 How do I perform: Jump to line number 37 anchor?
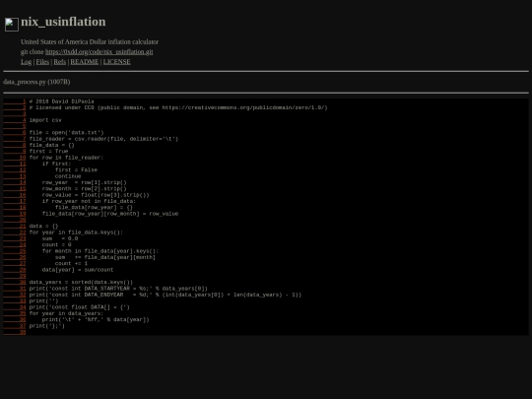(x=15, y=326)
